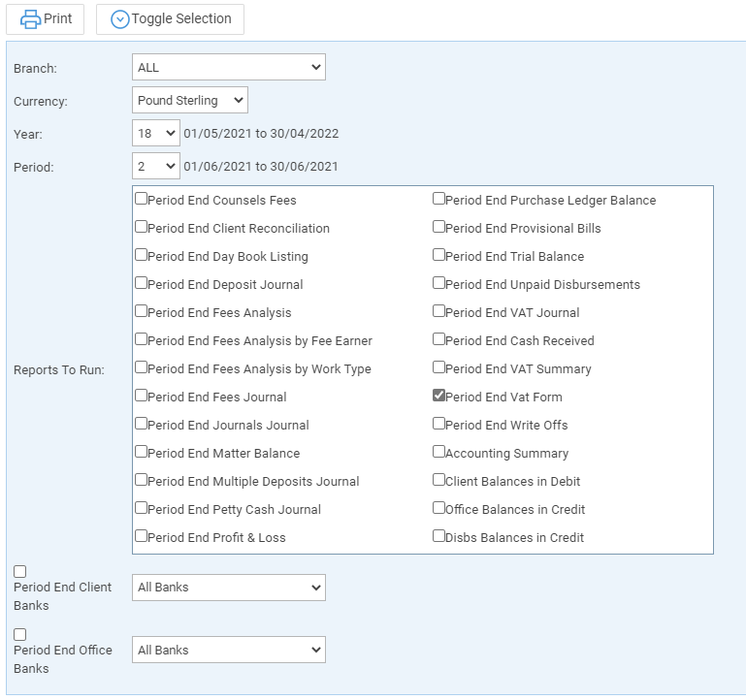Check Period End Client Banks checkbox
This screenshot has width=746, height=700.
tap(20, 571)
